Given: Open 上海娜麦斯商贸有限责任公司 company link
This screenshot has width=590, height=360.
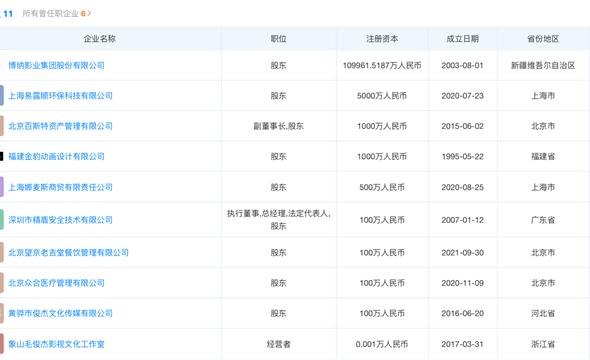Looking at the screenshot, I should click(61, 187).
